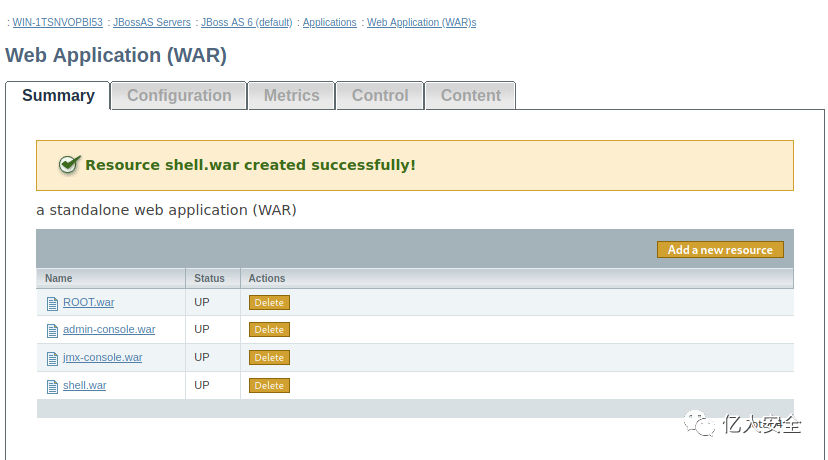
Task: Click the file icon beside ROOT.war
Action: tap(52, 303)
